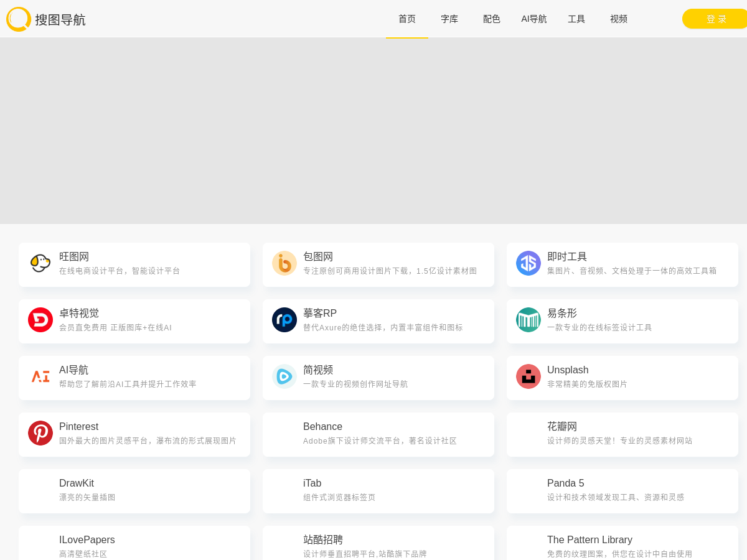The width and height of the screenshot is (747, 560).
Task: Click text 集图片、音视频、文档处理于一体的高效工具箱
Action: 632,271
